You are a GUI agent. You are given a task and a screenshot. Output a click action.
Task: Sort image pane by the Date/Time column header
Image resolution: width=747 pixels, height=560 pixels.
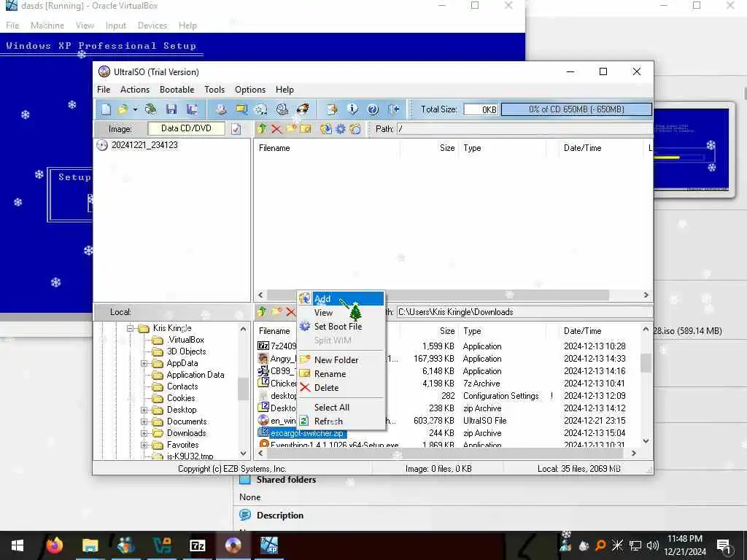[582, 148]
